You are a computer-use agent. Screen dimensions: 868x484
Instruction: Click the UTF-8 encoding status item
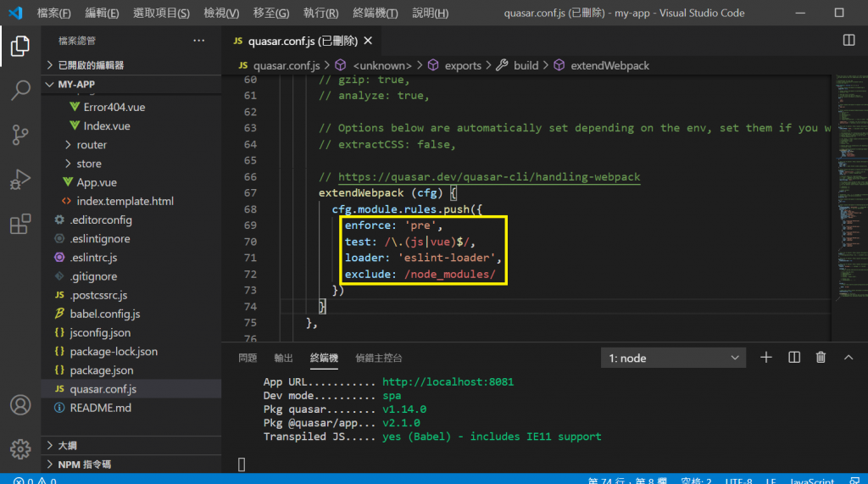point(738,480)
